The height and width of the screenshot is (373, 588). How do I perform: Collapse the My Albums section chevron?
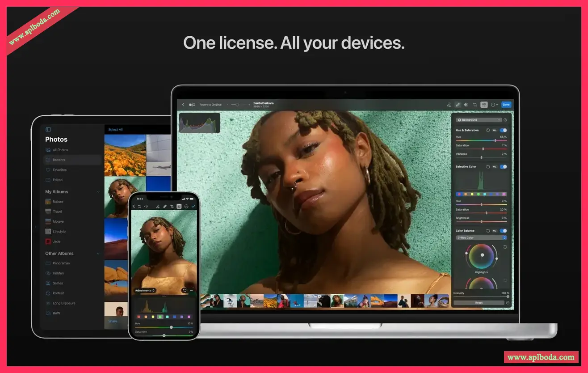point(98,192)
